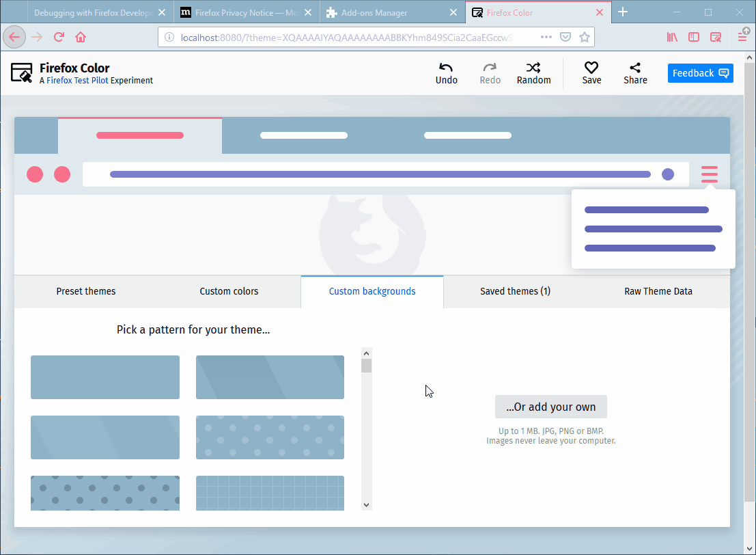Image resolution: width=756 pixels, height=555 pixels.
Task: Click the Redo arrow button
Action: click(x=490, y=73)
